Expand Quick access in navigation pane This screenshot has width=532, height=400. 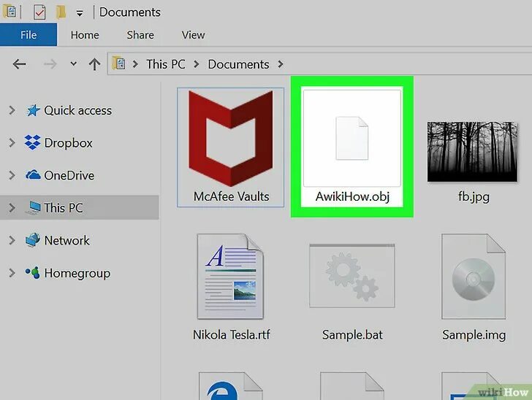coord(12,110)
